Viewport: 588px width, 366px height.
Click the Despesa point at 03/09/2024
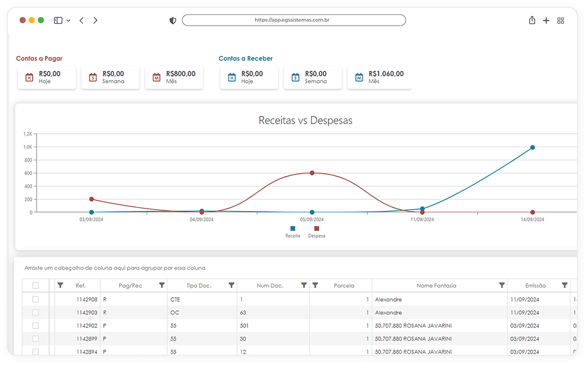[x=92, y=199]
